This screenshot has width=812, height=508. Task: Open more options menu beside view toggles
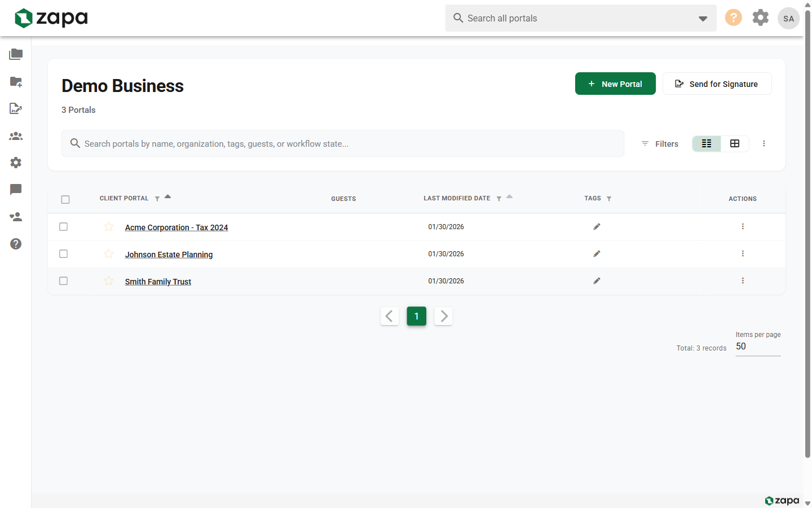pyautogui.click(x=764, y=143)
